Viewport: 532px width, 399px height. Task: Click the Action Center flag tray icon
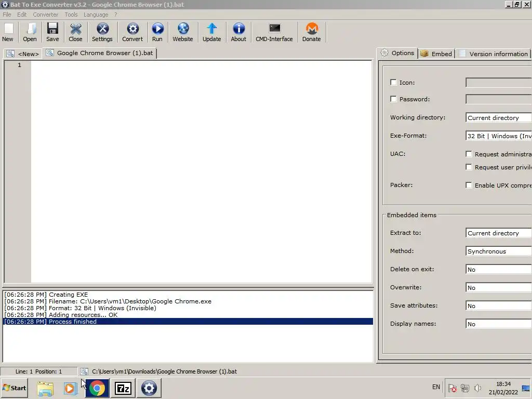coord(453,388)
